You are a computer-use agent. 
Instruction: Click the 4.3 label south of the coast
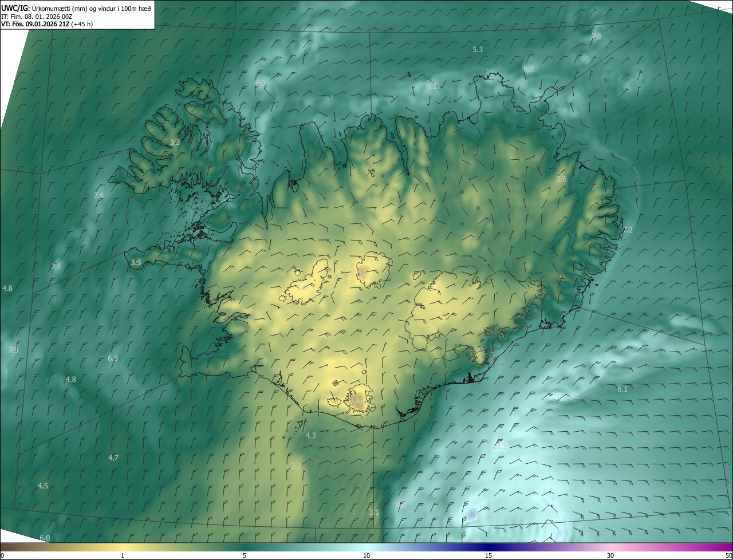311,435
